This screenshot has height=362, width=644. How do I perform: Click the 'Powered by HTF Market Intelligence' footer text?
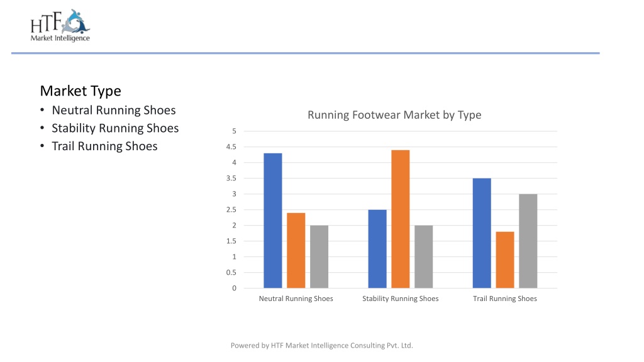321,346
